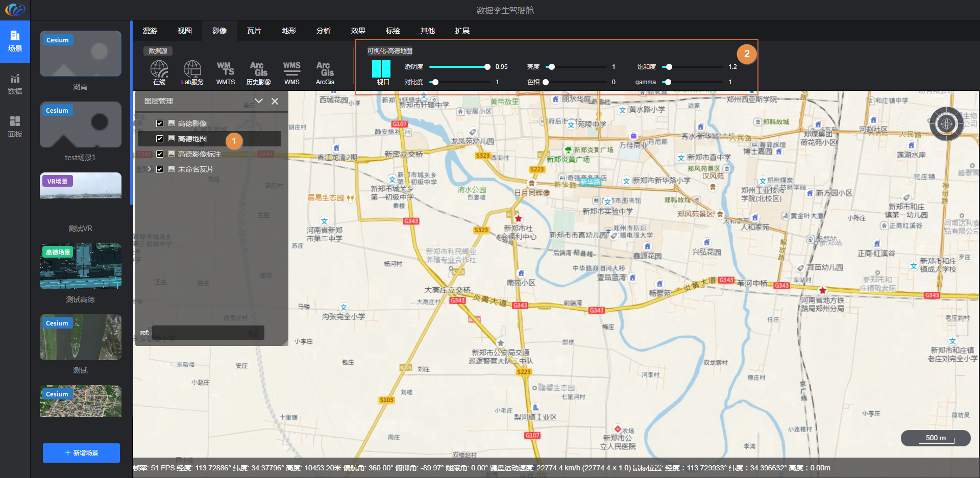Viewport: 980px width, 478px height.
Task: Toggle the 高德地图 layer checkbox
Action: [x=160, y=139]
